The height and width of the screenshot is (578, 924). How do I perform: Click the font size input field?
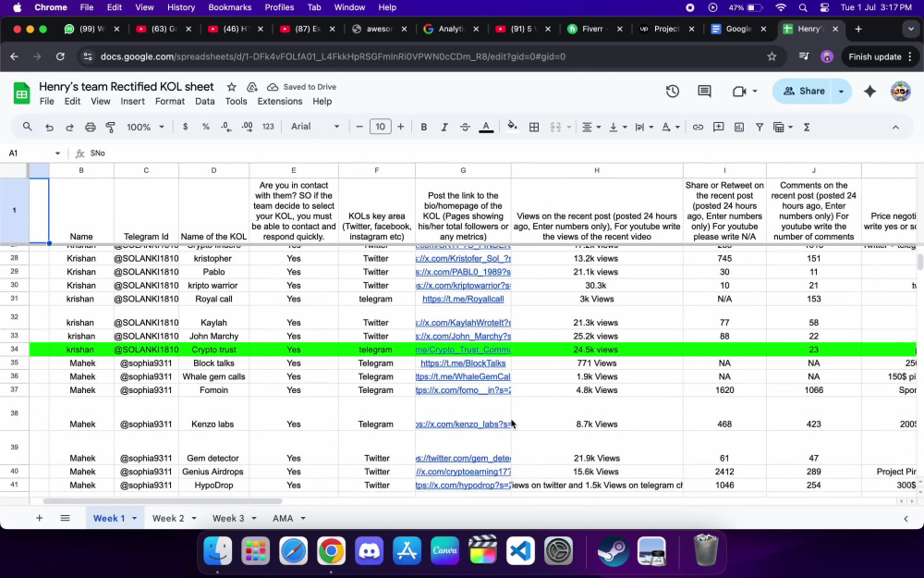point(380,127)
